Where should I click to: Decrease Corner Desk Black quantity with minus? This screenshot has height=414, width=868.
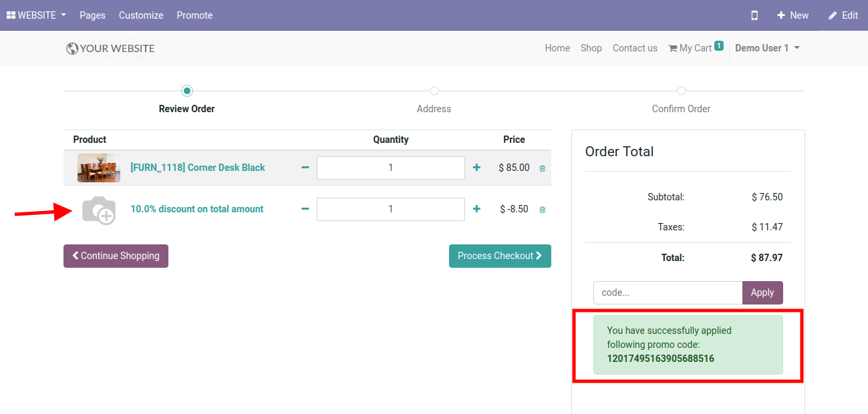click(305, 168)
